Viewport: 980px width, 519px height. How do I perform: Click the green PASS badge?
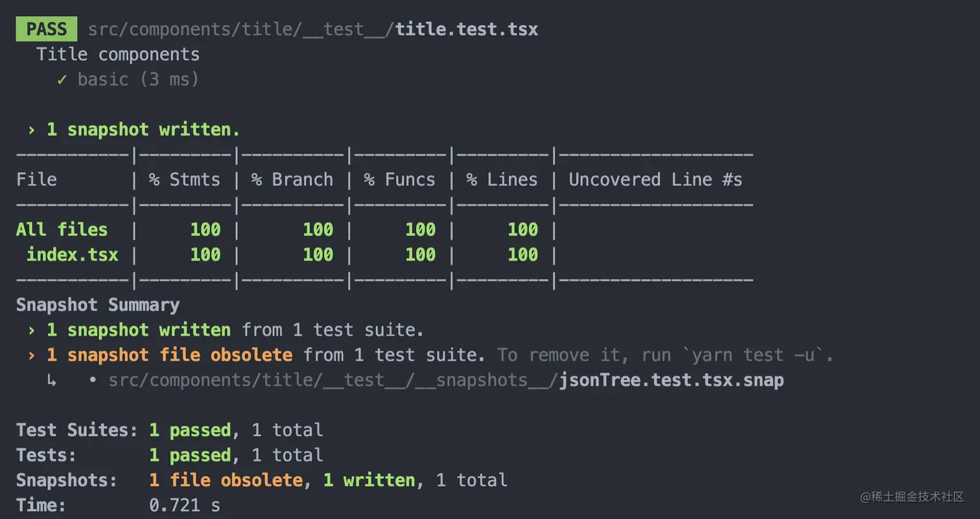[46, 29]
